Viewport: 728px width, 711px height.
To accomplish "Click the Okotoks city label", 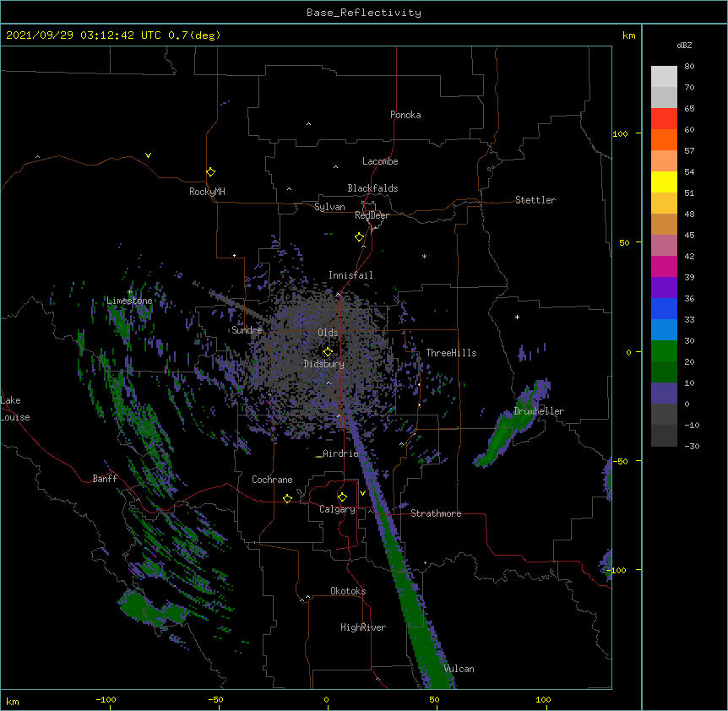I will click(x=348, y=591).
